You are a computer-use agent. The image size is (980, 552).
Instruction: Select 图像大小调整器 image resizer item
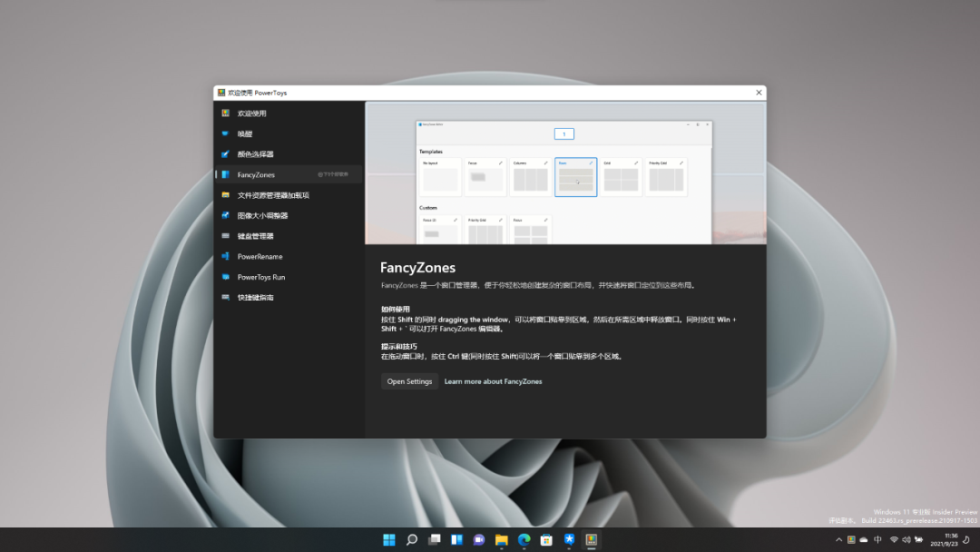pyautogui.click(x=261, y=216)
